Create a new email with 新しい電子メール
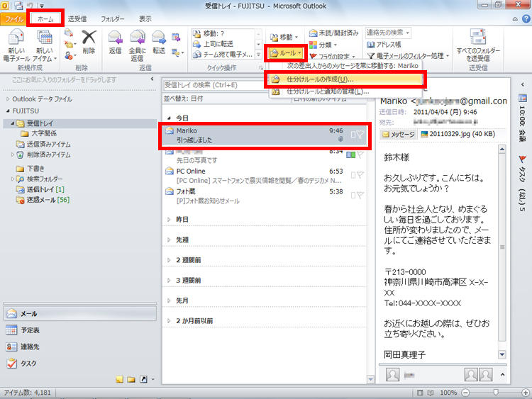 pyautogui.click(x=16, y=45)
